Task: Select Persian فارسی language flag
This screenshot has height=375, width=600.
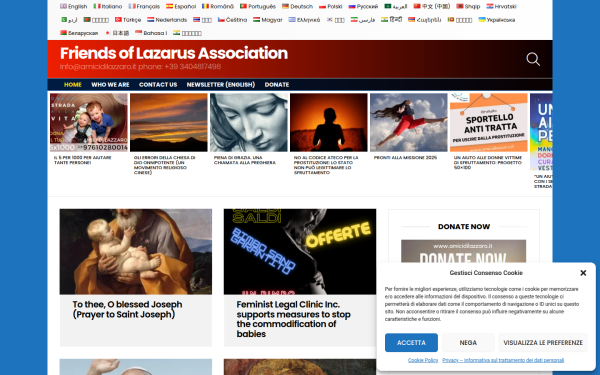Action: coord(363,20)
